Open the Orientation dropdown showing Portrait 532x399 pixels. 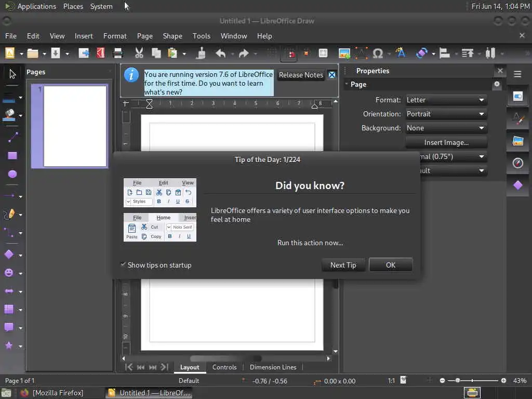pos(446,114)
